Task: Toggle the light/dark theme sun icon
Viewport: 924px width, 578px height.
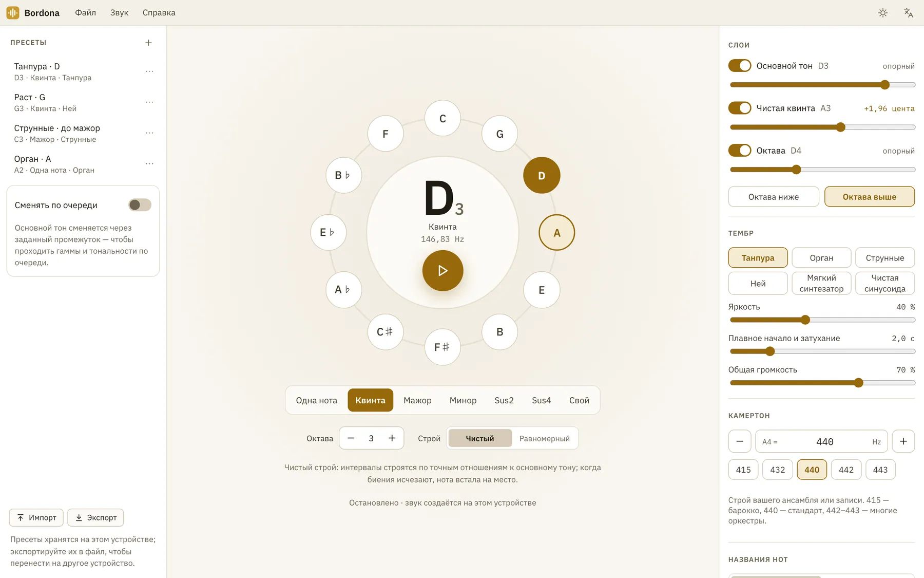Action: 882,13
